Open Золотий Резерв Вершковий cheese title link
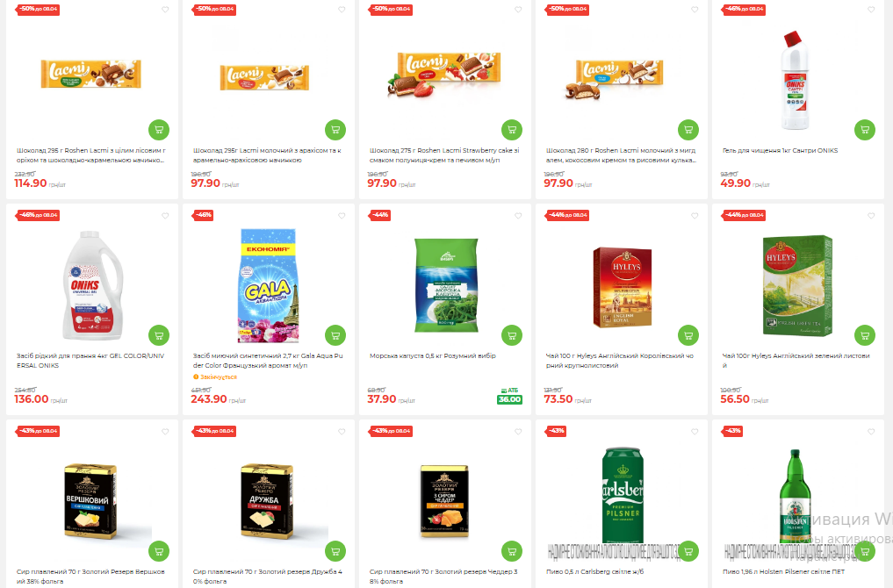The width and height of the screenshot is (893, 588). (90, 576)
